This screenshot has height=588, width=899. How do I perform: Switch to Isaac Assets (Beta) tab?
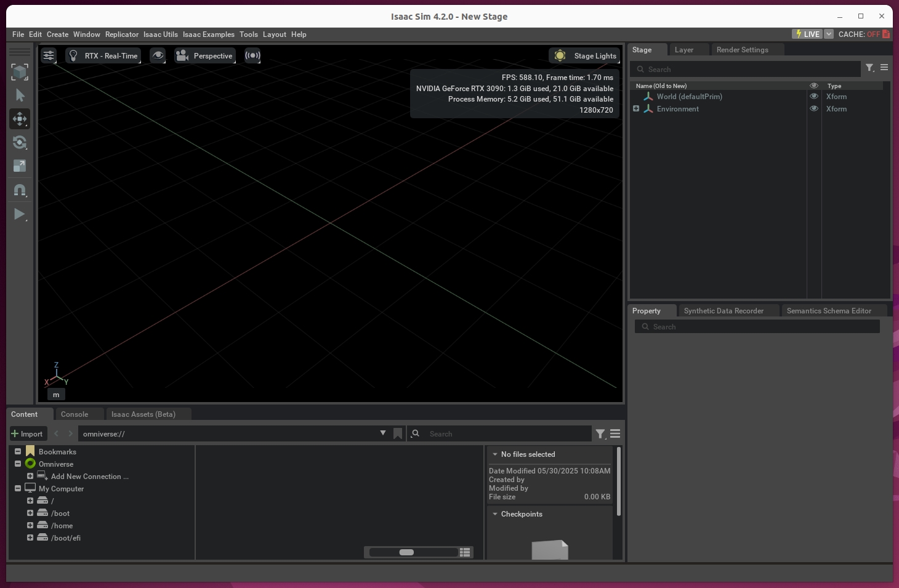pyautogui.click(x=143, y=414)
